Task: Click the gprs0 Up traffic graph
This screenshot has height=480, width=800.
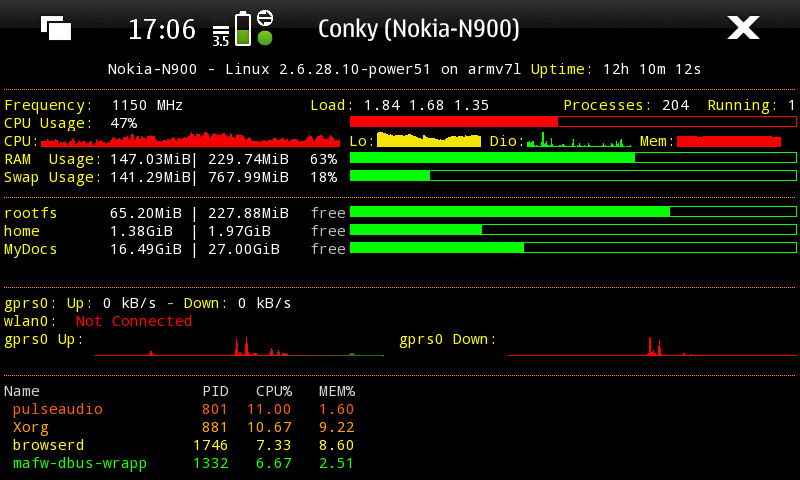Action: pyautogui.click(x=239, y=346)
